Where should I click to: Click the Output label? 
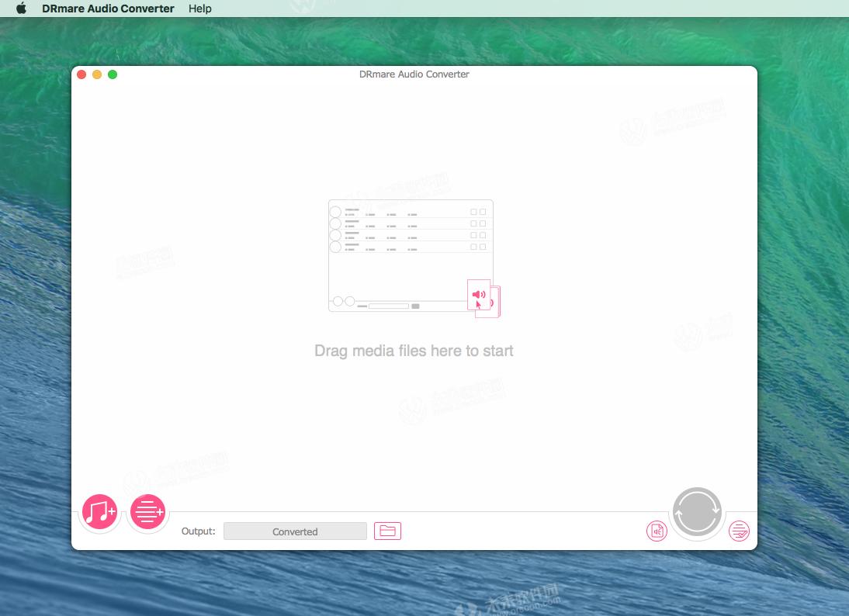(199, 531)
